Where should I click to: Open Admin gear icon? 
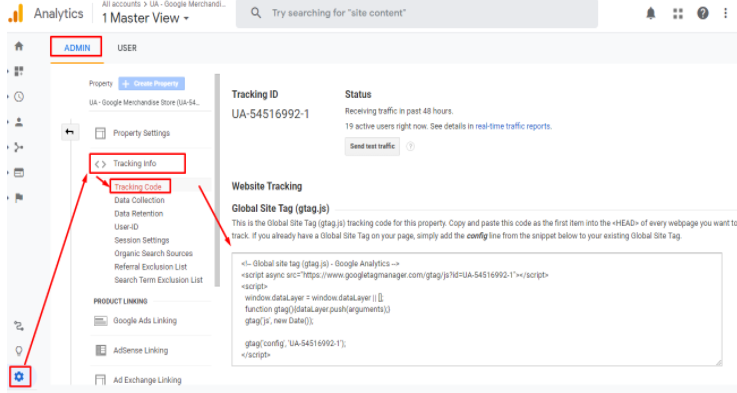pos(19,377)
